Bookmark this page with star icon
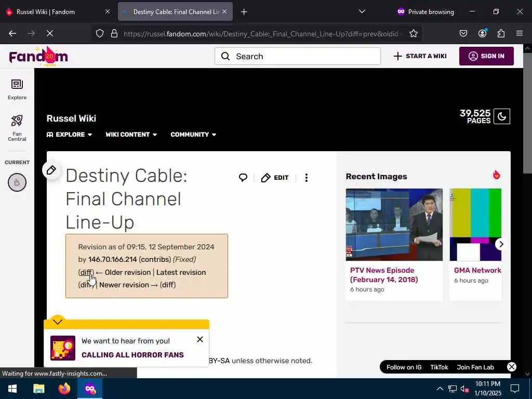Screen dimensions: 532x399 pyautogui.click(x=413, y=33)
